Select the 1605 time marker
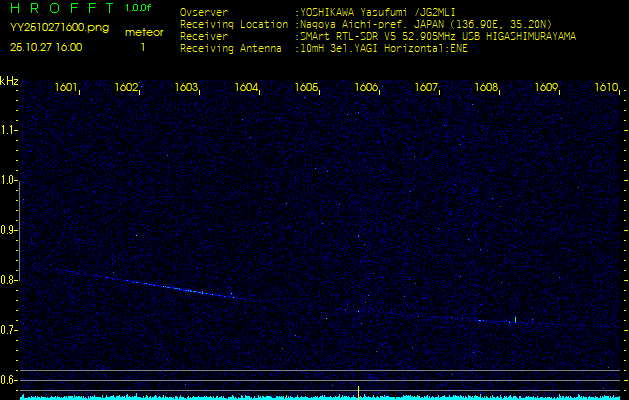Viewport: 629px width, 400px height. 306,88
